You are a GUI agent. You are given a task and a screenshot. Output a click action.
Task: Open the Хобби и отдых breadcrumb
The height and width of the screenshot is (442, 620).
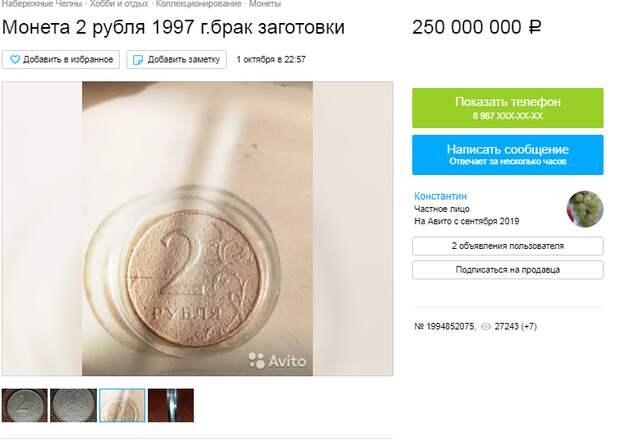pos(119,4)
